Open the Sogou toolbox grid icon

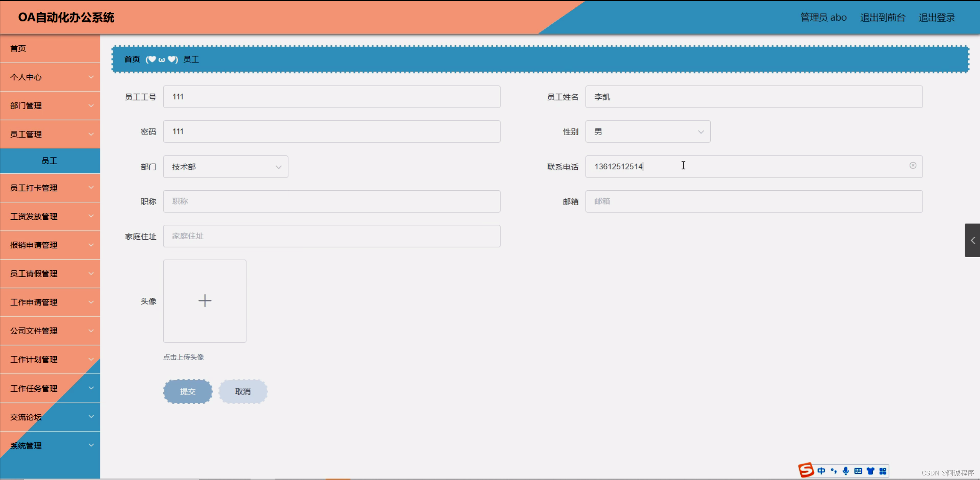pos(883,471)
